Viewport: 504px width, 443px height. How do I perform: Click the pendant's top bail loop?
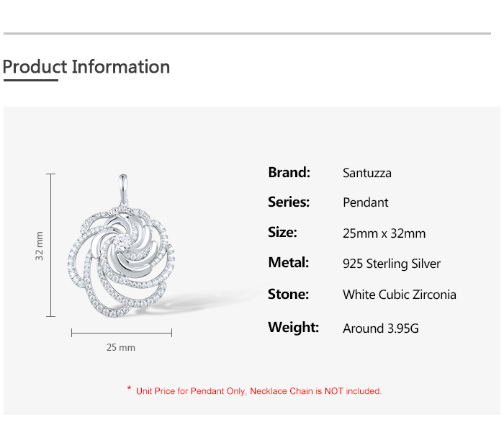[x=121, y=189]
